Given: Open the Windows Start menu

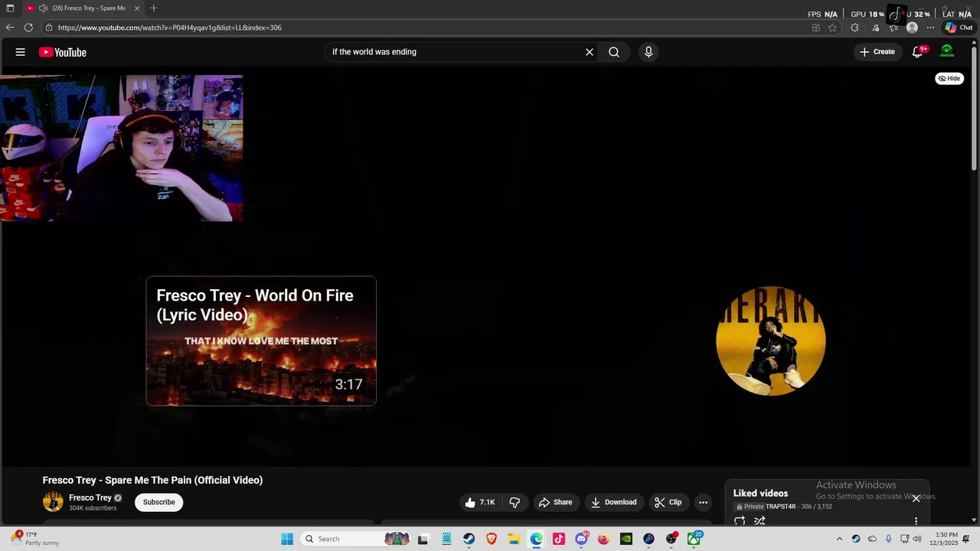Looking at the screenshot, I should tap(287, 539).
